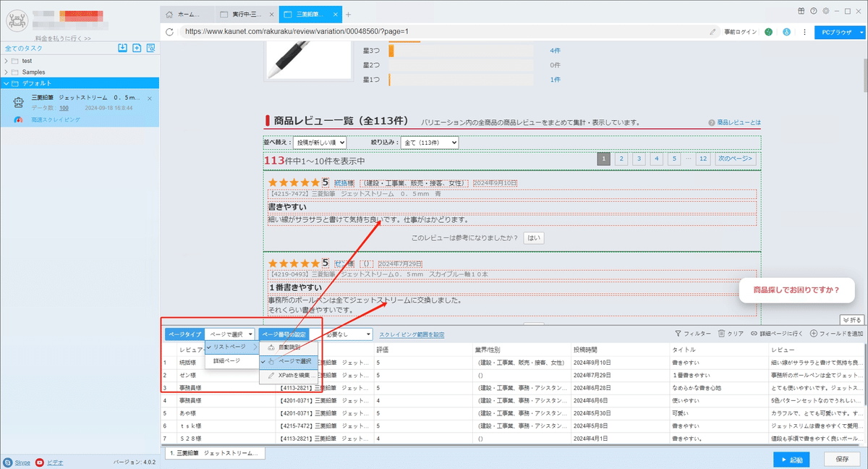This screenshot has height=469, width=868.
Task: Click the 料金を払うに行く link
Action: pos(63,38)
